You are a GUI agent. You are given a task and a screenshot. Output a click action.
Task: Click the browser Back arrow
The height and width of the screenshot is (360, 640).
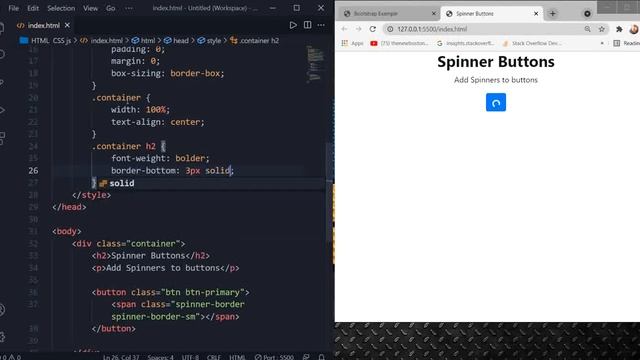click(x=344, y=29)
